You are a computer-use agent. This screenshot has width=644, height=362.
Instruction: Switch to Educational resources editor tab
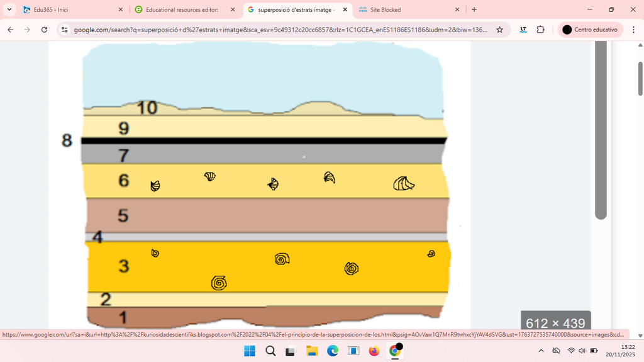coord(186,9)
